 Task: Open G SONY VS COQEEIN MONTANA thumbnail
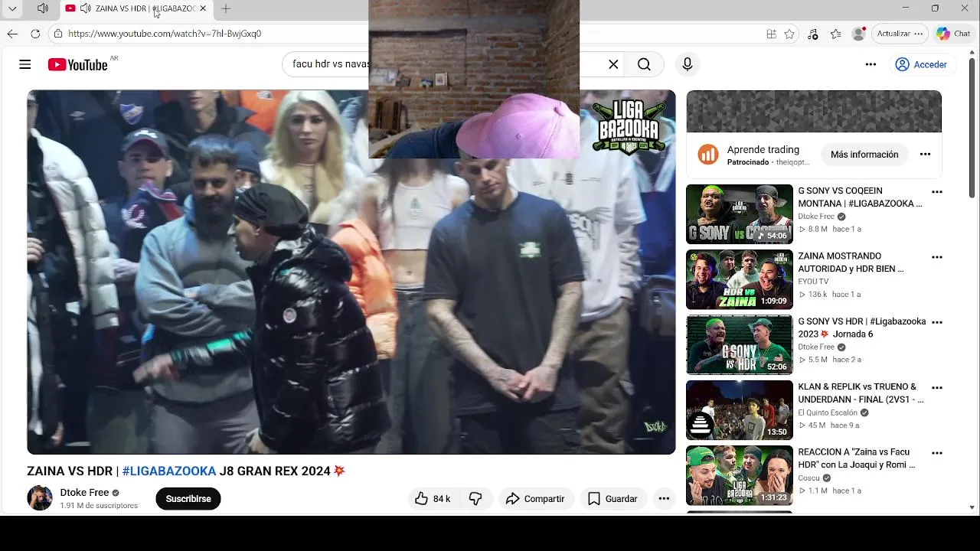(x=740, y=214)
